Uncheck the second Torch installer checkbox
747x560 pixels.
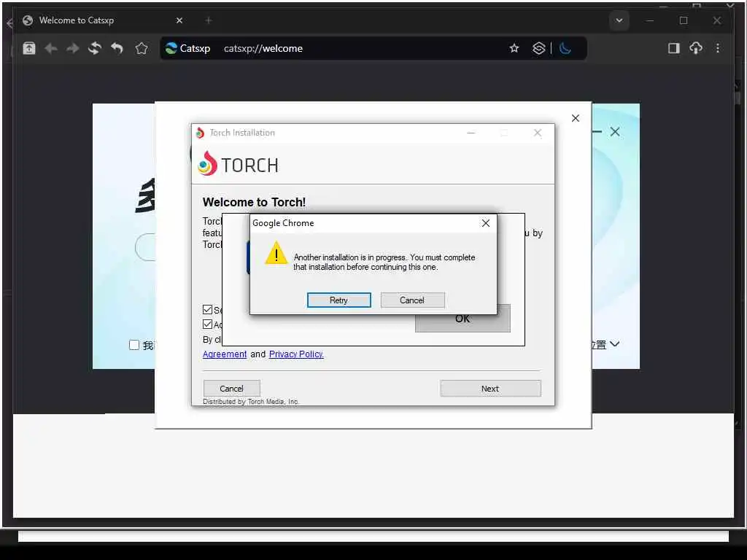207,324
